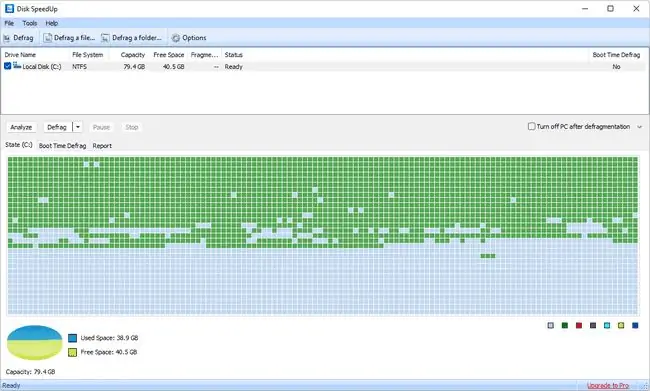Click the Local Disk (C:) drive icon
650x391 pixels.
(17, 66)
